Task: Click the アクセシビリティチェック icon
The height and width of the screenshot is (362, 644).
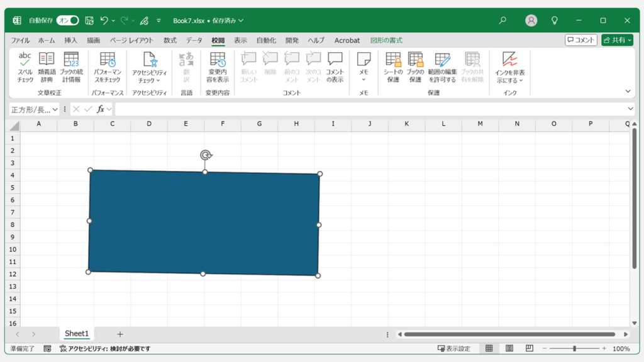Action: [149, 60]
